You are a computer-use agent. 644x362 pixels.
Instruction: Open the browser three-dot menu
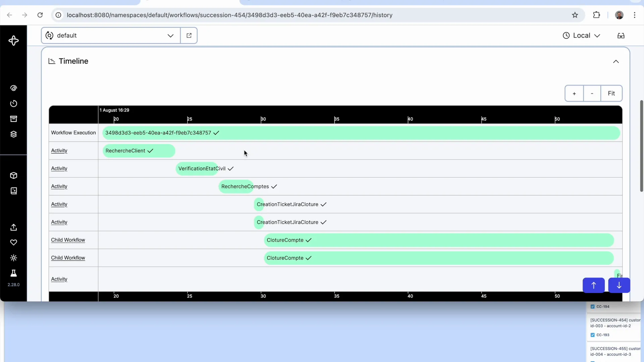coord(635,15)
